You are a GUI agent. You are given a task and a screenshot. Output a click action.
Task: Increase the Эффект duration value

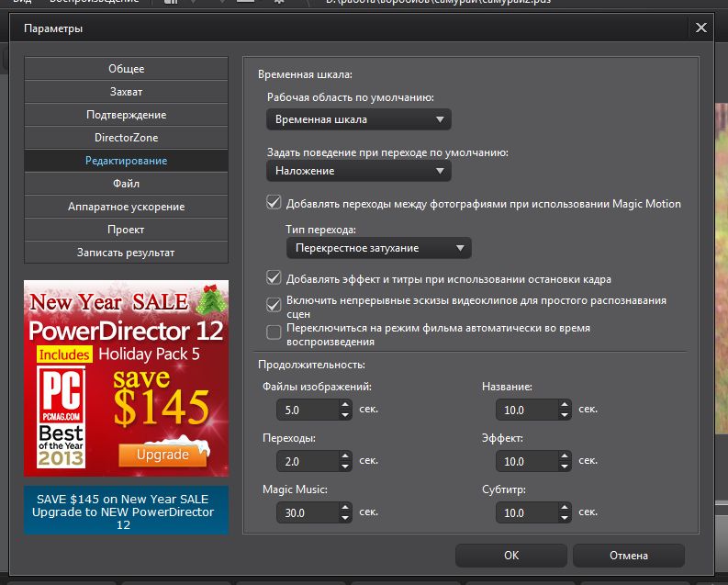[565, 455]
